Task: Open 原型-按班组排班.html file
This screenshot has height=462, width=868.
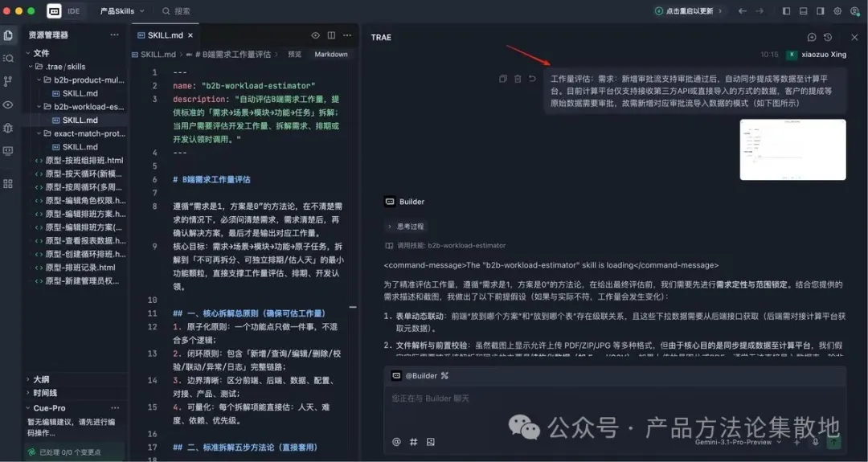Action: (x=84, y=161)
